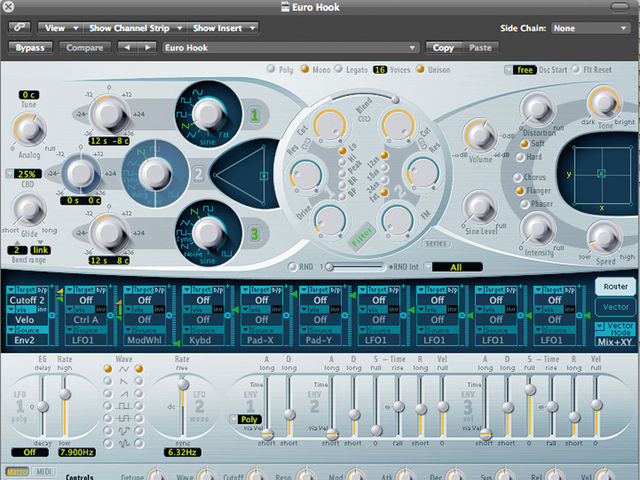Select Hard distortion type
The image size is (640, 480).
click(520, 157)
